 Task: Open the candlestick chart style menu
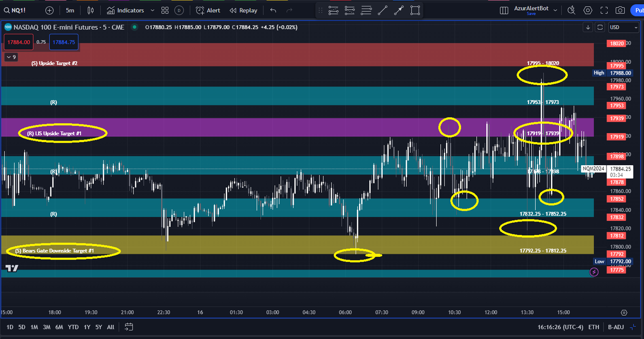(x=90, y=10)
